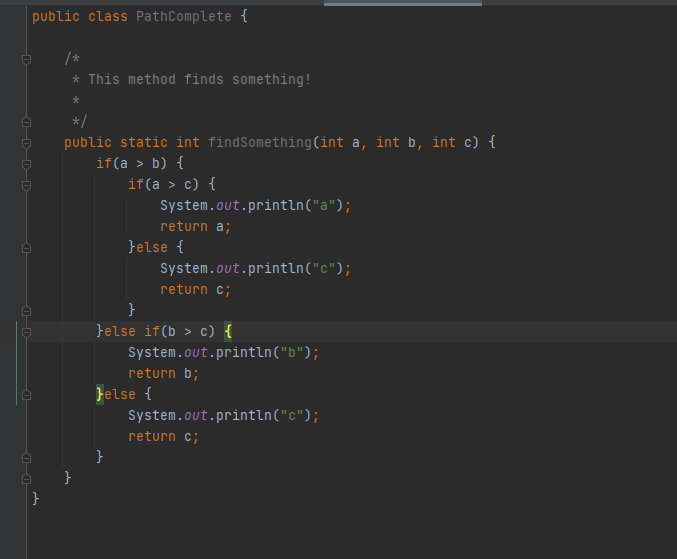The height and width of the screenshot is (559, 677).
Task: Click the class name PathComplete
Action: 183,17
